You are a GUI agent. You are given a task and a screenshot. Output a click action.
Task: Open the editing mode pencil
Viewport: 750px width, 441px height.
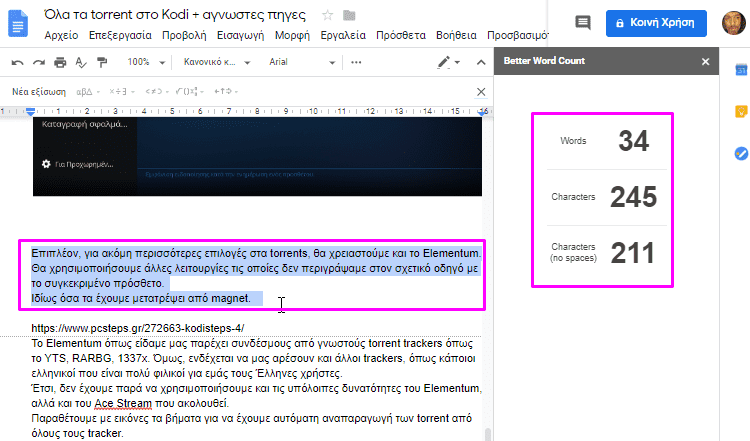(x=448, y=62)
